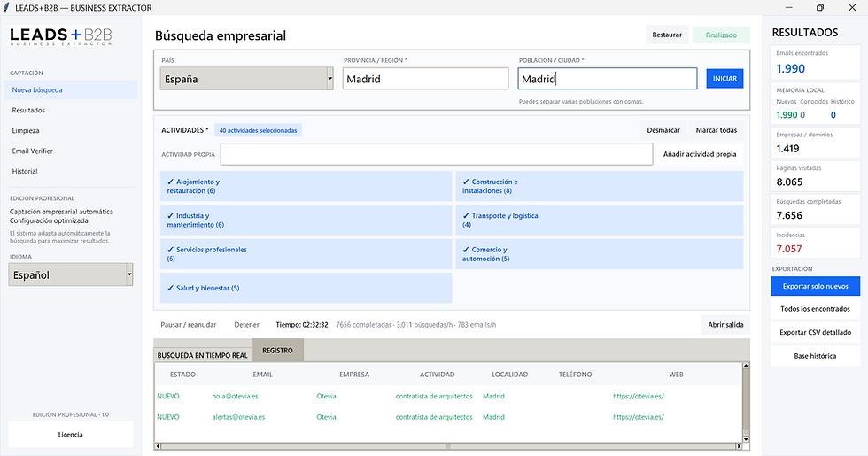The image size is (868, 456).
Task: Toggle Comercio y automoción (5) category
Action: (x=600, y=254)
